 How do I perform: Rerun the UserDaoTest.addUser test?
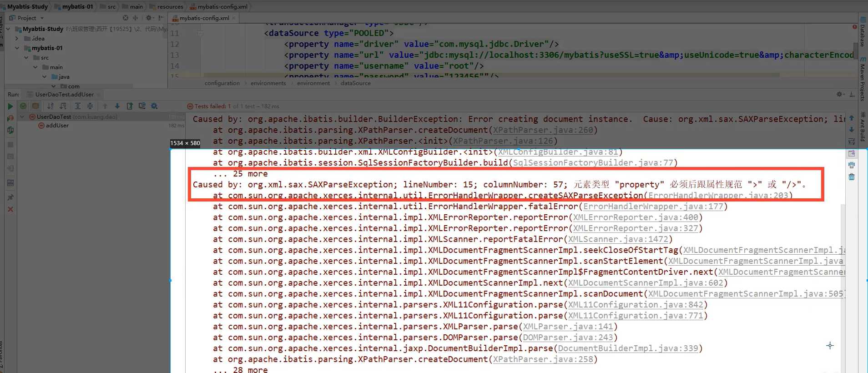pyautogui.click(x=10, y=106)
